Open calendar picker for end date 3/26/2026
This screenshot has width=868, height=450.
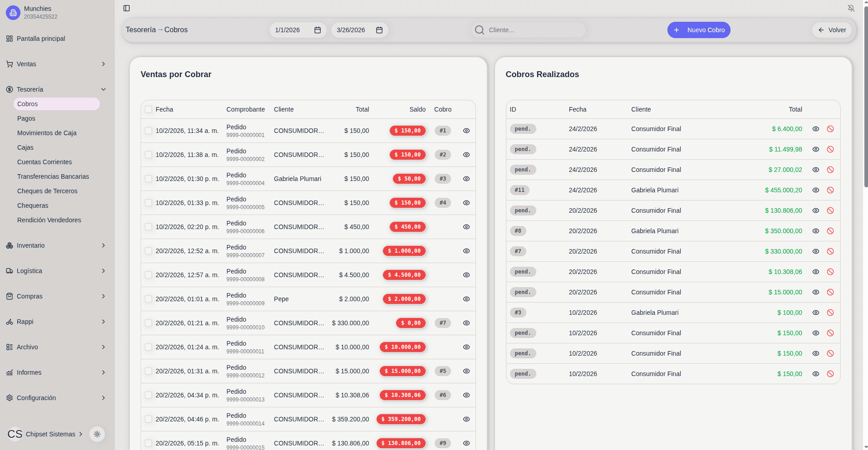[x=379, y=30]
